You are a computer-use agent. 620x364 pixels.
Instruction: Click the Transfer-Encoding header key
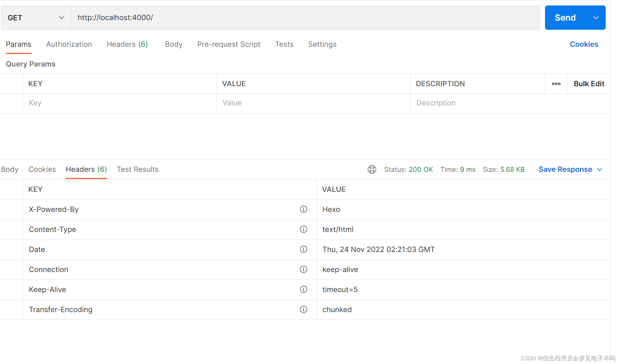(x=60, y=310)
